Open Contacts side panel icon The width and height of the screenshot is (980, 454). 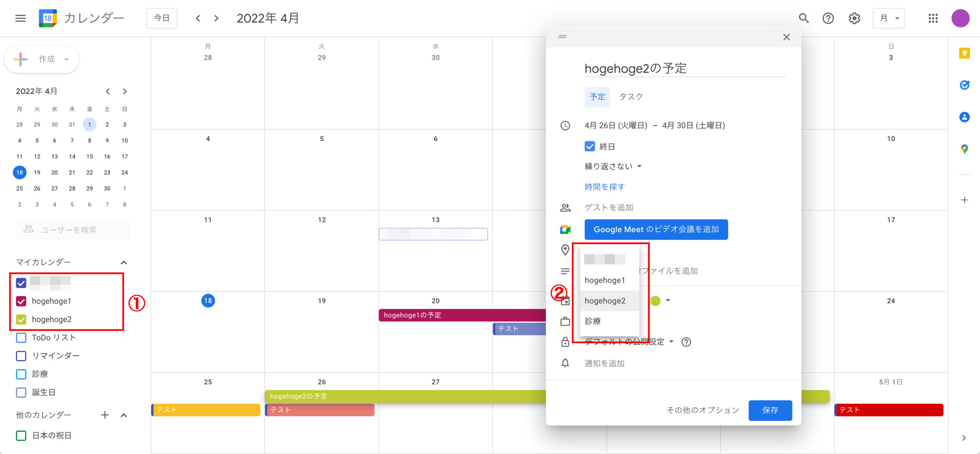click(x=964, y=117)
